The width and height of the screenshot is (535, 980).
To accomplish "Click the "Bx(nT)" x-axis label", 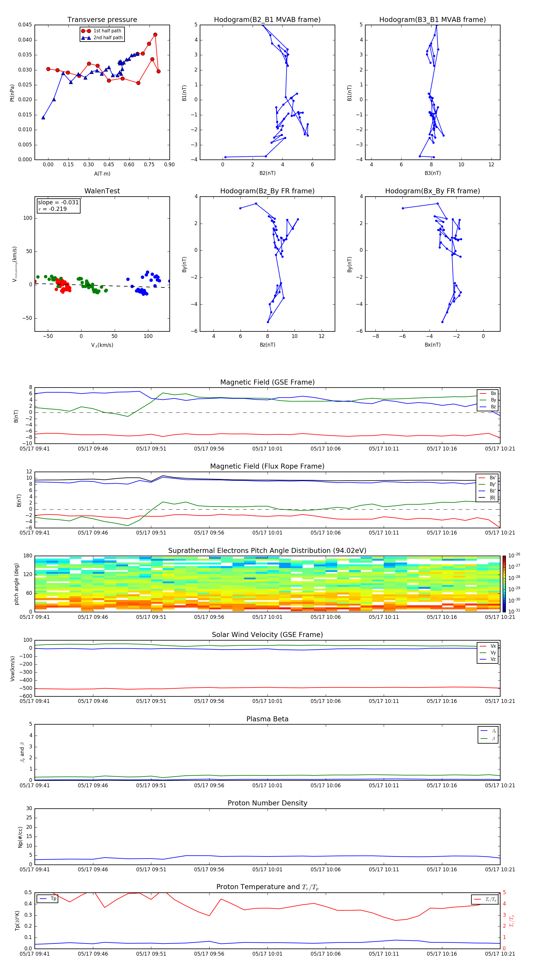I will (x=432, y=345).
